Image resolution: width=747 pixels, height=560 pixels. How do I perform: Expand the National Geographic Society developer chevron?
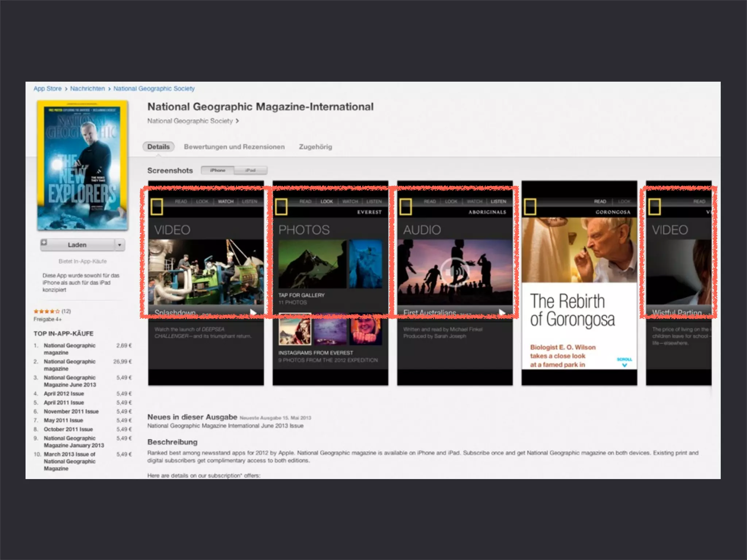[237, 121]
